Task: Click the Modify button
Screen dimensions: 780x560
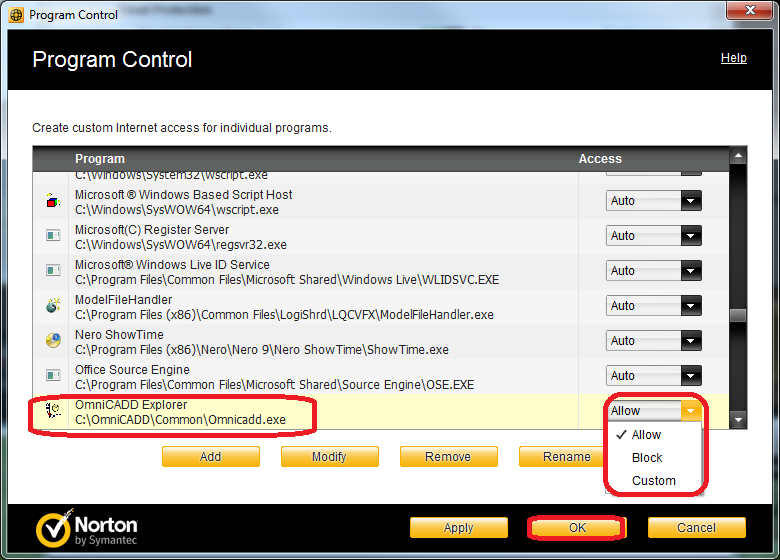Action: point(329,457)
